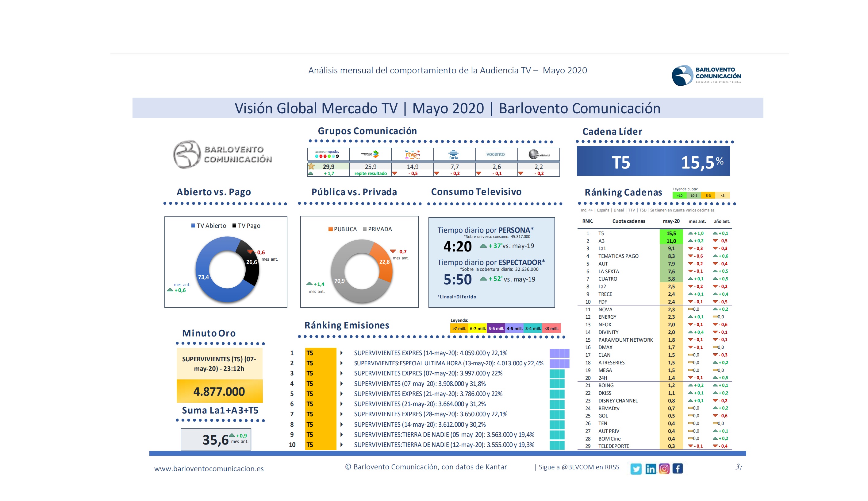The height and width of the screenshot is (501, 868).
Task: Click the 'Ránking Cadenas' heading
Action: 623,192
